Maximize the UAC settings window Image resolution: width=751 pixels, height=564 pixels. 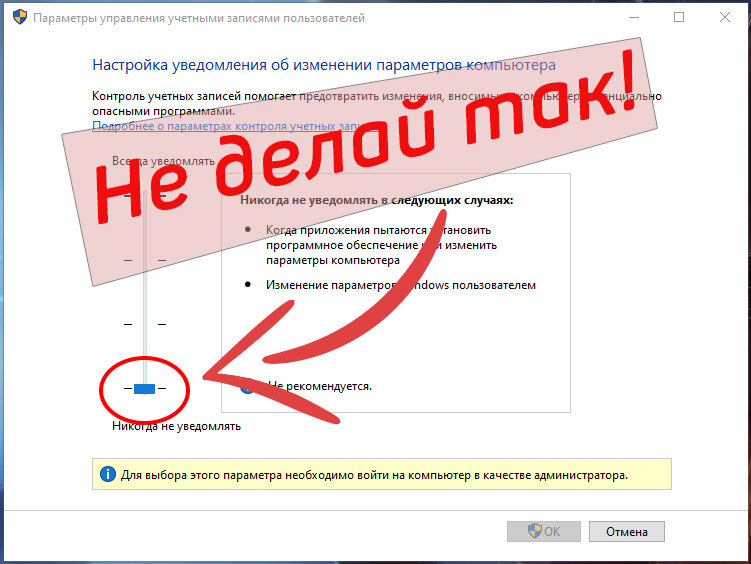[679, 17]
